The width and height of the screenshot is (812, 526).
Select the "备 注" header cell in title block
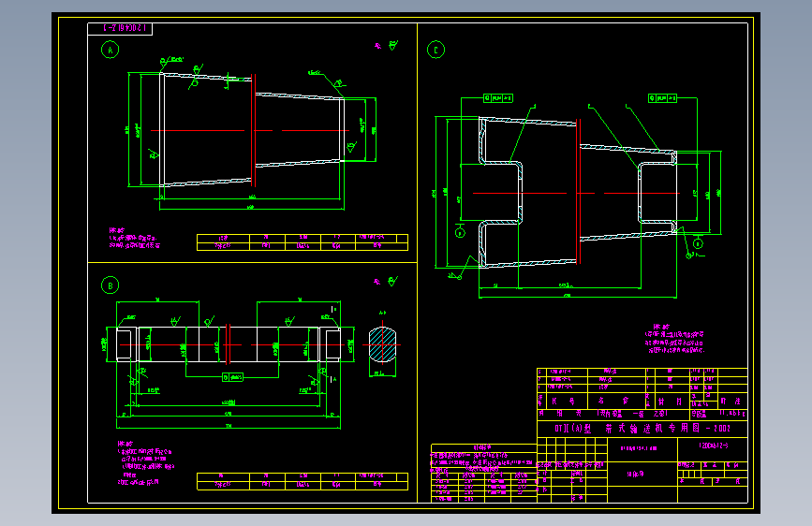click(731, 401)
